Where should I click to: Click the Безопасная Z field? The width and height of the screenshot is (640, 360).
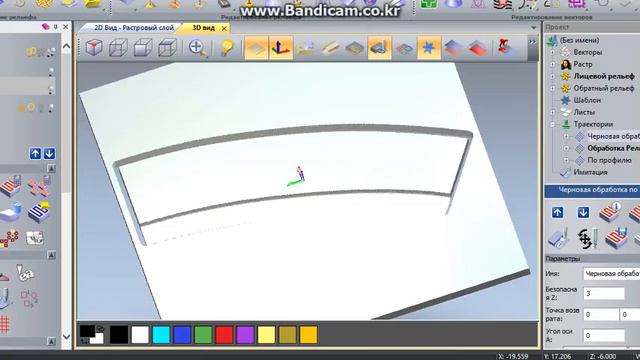click(604, 293)
